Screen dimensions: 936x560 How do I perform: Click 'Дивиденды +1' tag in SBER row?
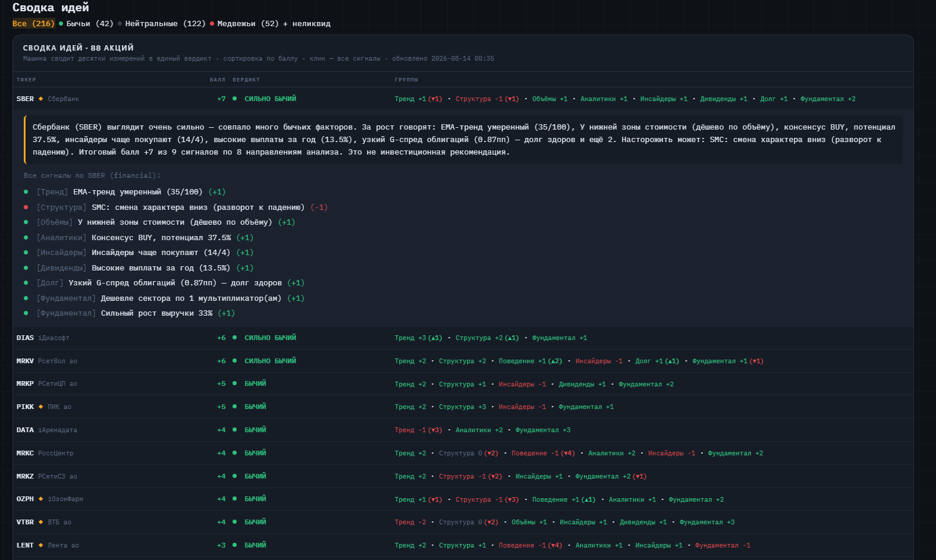724,99
